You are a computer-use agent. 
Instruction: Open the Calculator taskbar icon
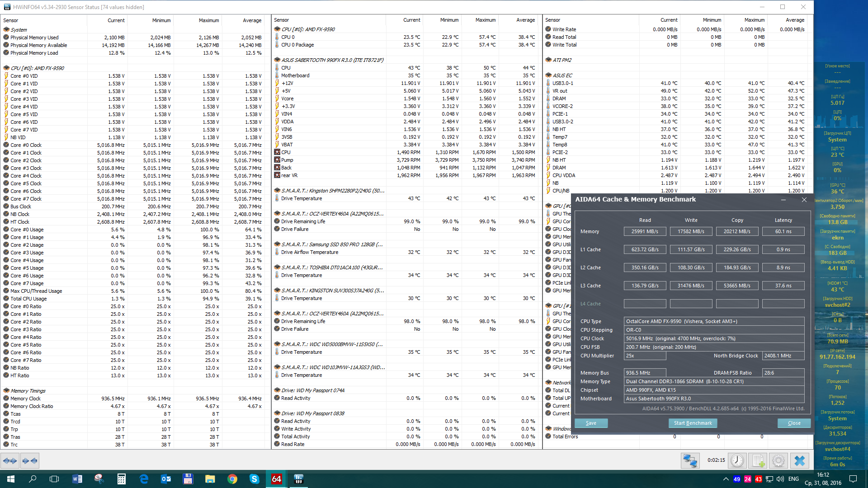[121, 479]
